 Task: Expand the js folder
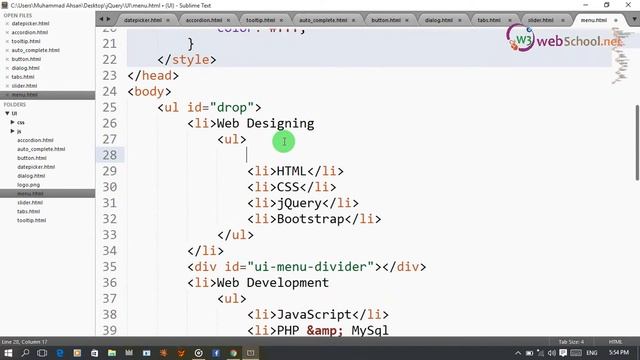tap(13, 131)
